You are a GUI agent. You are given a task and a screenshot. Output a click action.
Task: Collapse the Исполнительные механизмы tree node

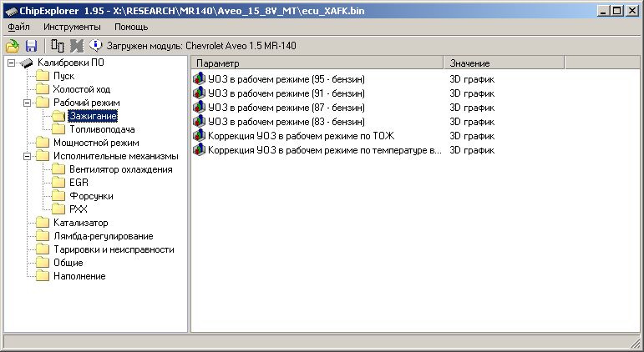click(27, 156)
